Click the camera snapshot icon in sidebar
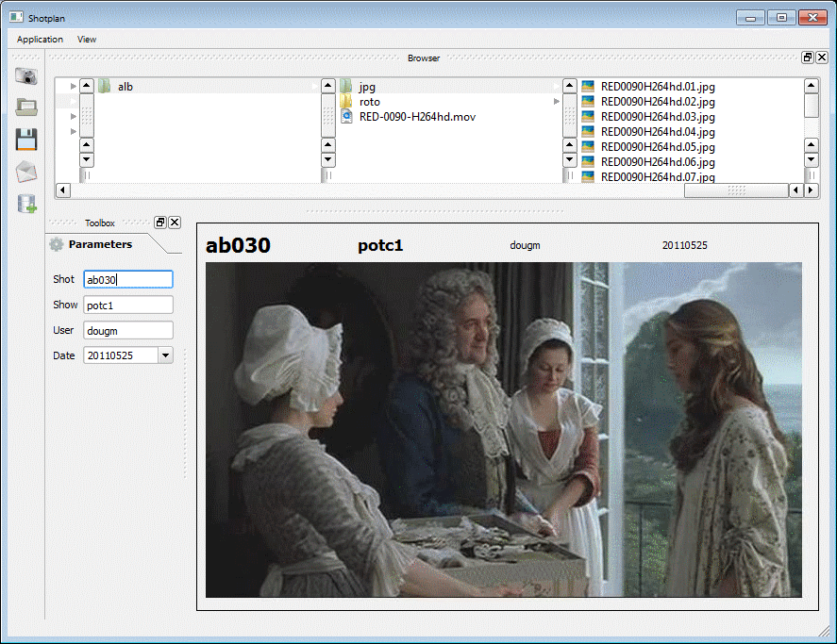 26,76
